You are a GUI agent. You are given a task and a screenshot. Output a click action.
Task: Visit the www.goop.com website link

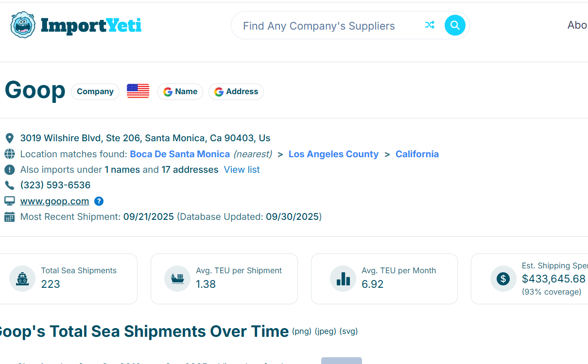54,201
